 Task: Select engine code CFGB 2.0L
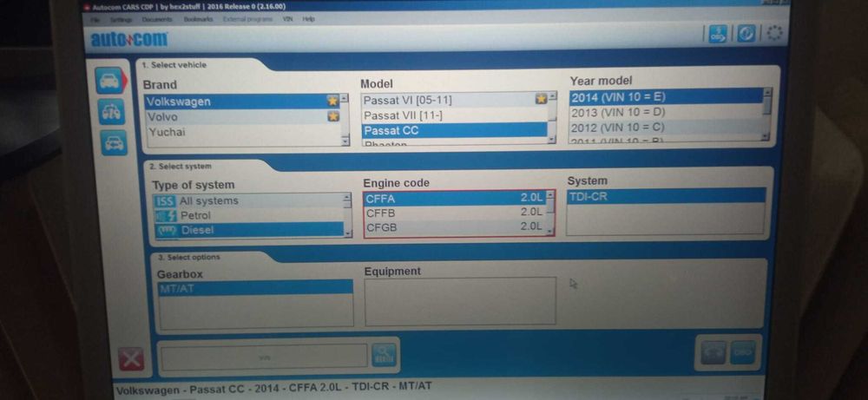click(455, 226)
